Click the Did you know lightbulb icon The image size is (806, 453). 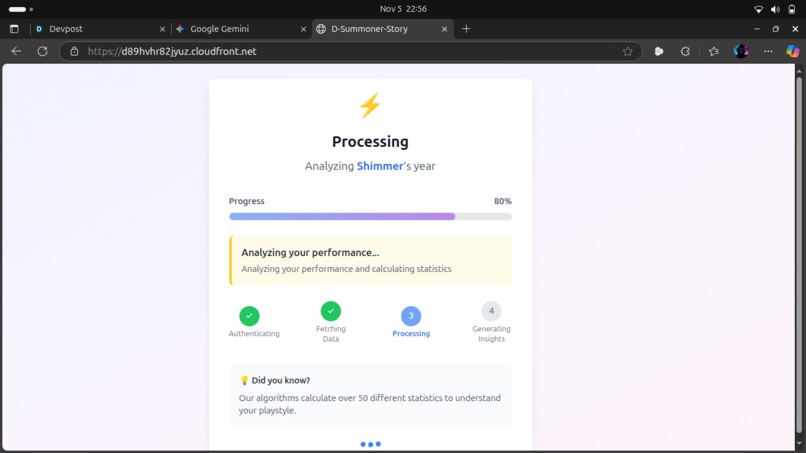[244, 380]
